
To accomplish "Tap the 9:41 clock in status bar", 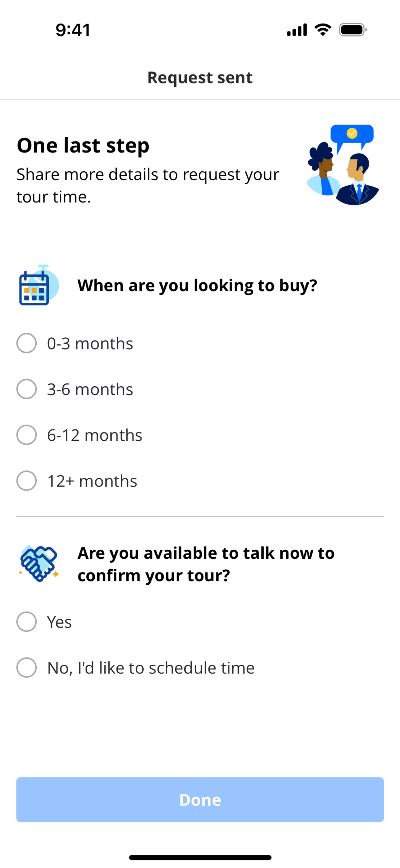I will (73, 30).
